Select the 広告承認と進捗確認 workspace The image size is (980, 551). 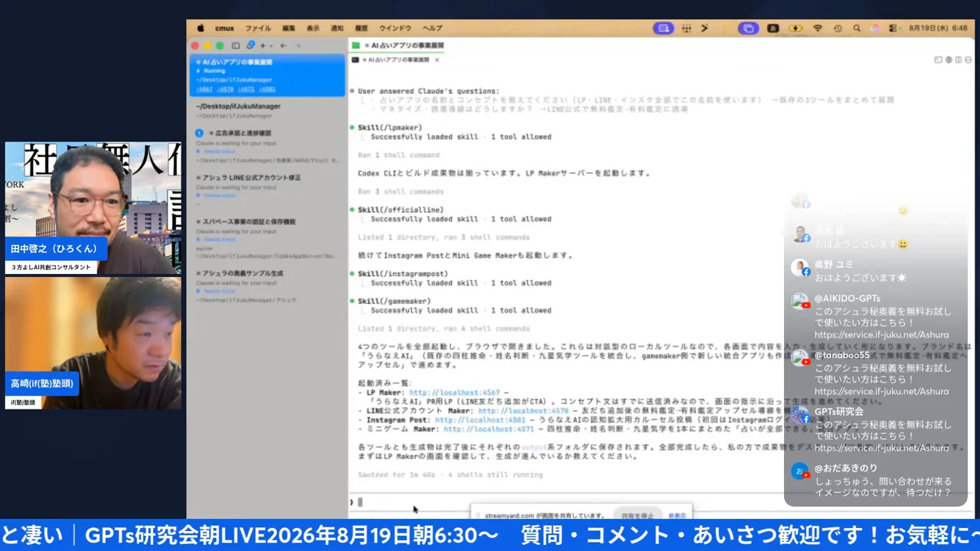pos(267,147)
